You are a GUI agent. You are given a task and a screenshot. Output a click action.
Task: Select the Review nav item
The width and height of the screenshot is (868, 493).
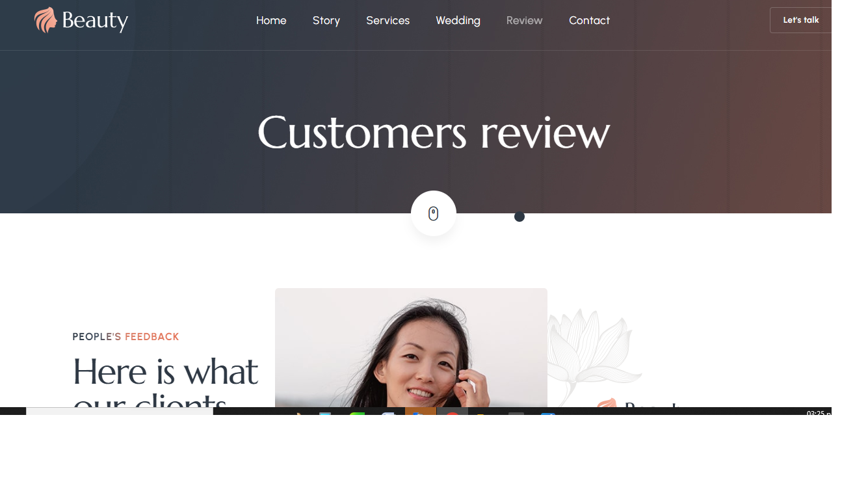coord(525,20)
